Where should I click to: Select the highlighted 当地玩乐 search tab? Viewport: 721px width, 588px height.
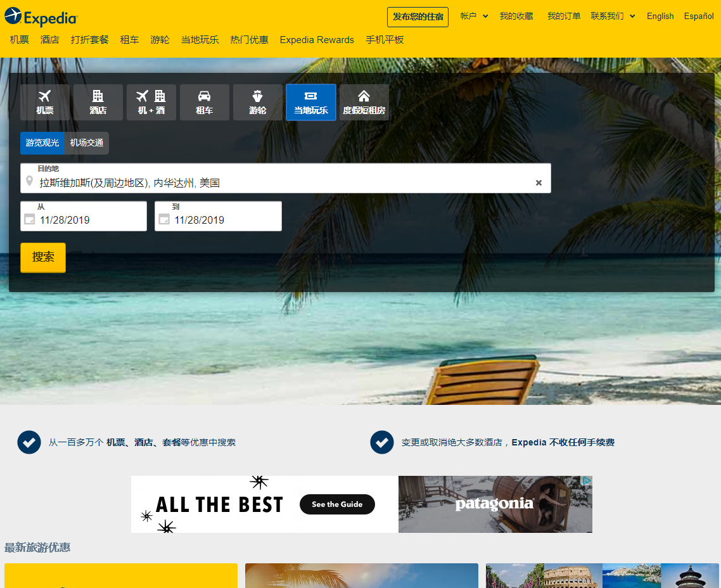(310, 102)
